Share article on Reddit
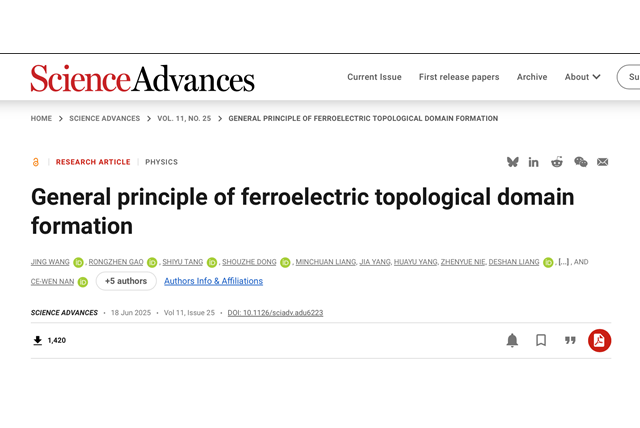 click(556, 162)
